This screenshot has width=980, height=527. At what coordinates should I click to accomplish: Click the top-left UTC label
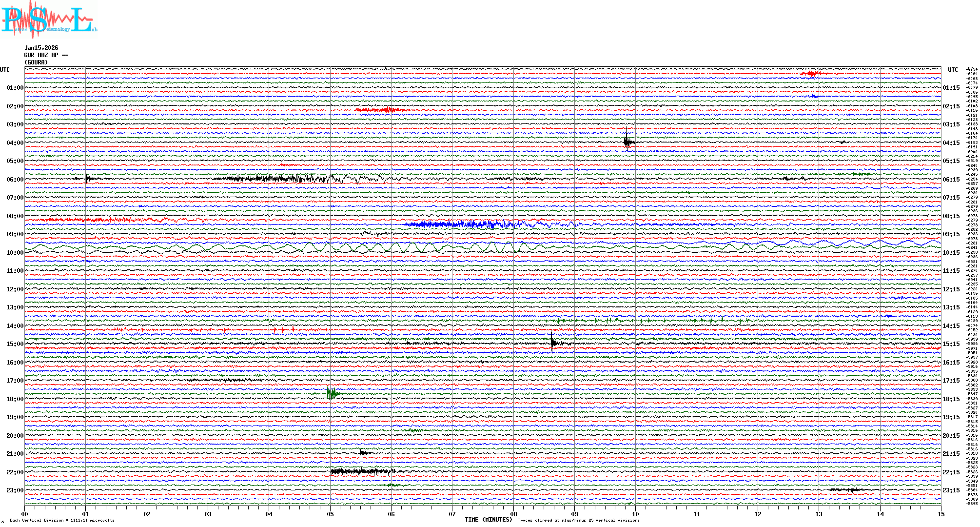5,70
